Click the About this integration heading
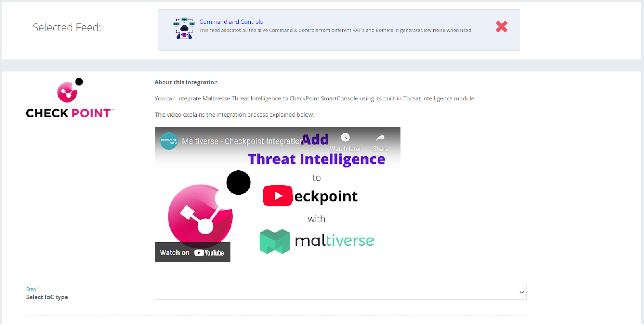The width and height of the screenshot is (644, 326). coord(186,82)
